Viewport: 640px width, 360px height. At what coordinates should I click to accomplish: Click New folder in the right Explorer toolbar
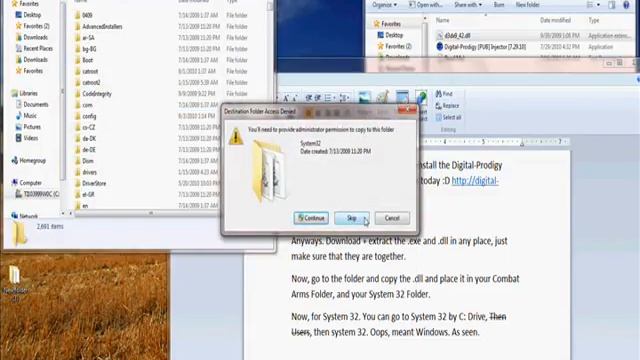527,5
